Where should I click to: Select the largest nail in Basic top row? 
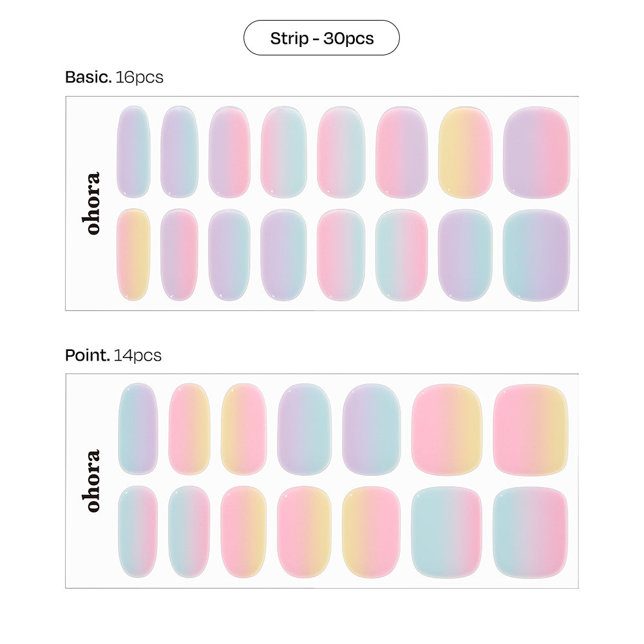pyautogui.click(x=536, y=152)
